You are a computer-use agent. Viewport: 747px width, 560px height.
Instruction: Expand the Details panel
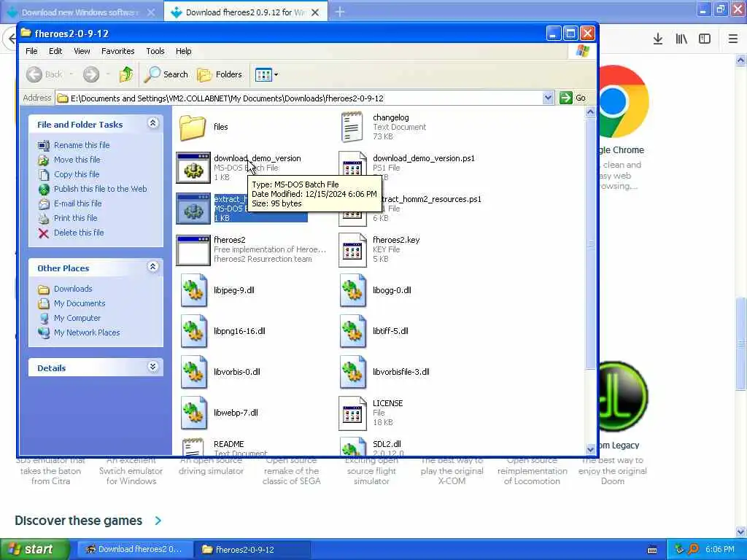click(153, 367)
